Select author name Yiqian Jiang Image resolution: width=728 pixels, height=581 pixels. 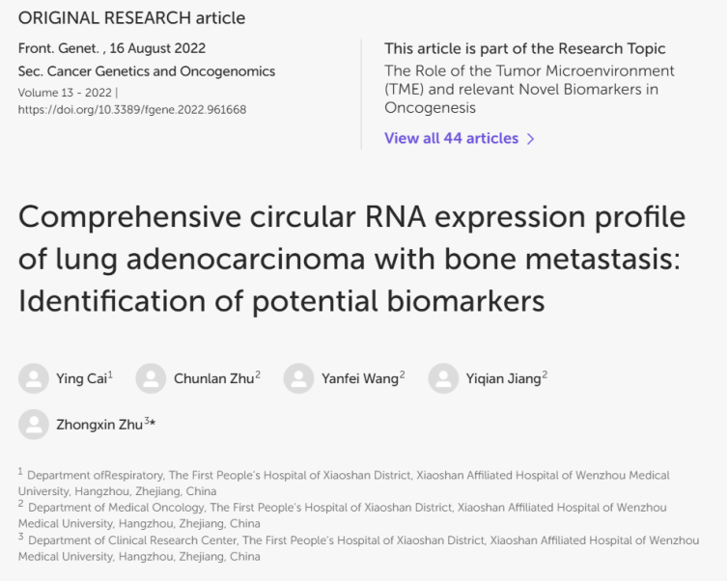[x=504, y=378]
